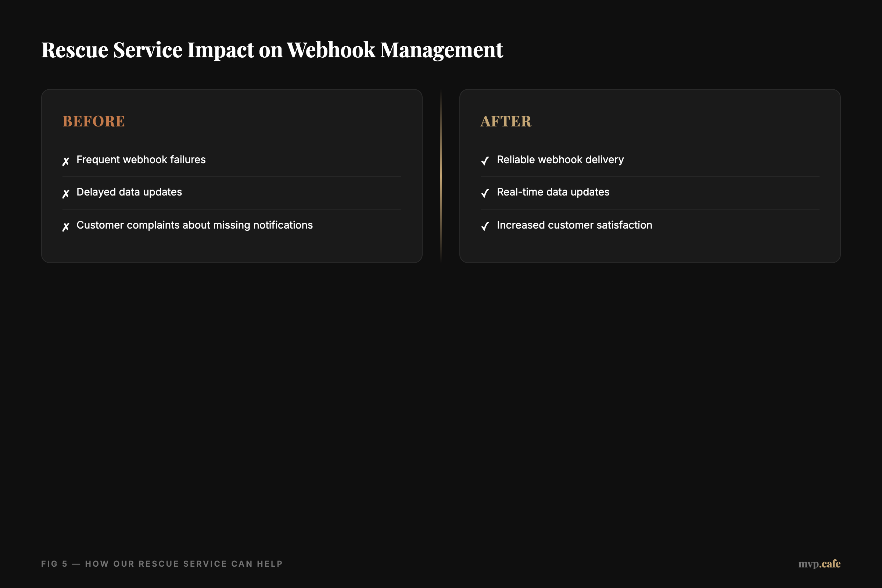
Task: Click the text Increased customer satisfaction
Action: pos(574,225)
